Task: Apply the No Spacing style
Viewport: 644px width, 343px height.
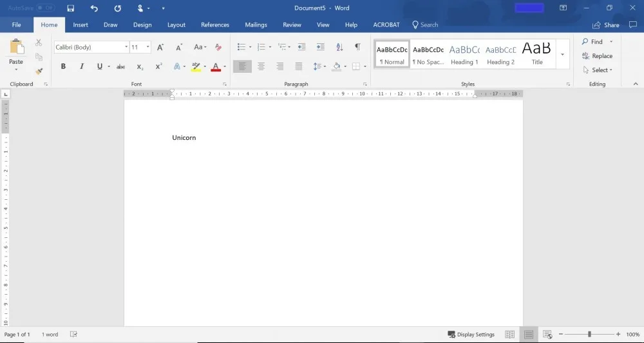Action: coord(428,54)
